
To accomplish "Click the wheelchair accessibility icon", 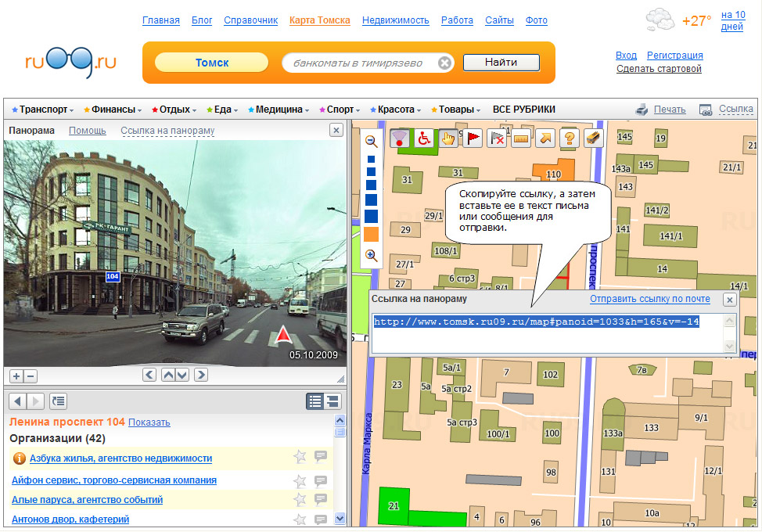I will pos(424,138).
